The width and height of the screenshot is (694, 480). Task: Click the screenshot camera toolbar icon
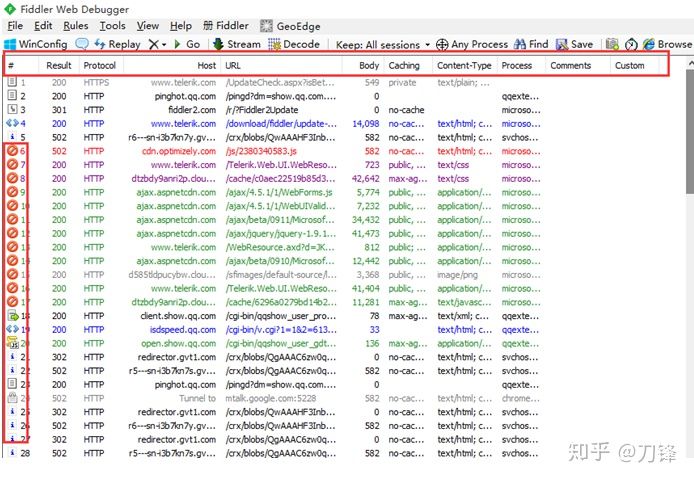tap(612, 44)
